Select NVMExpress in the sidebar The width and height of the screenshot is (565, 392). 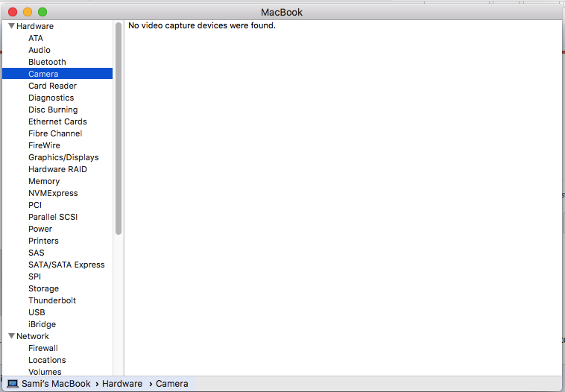coord(53,193)
